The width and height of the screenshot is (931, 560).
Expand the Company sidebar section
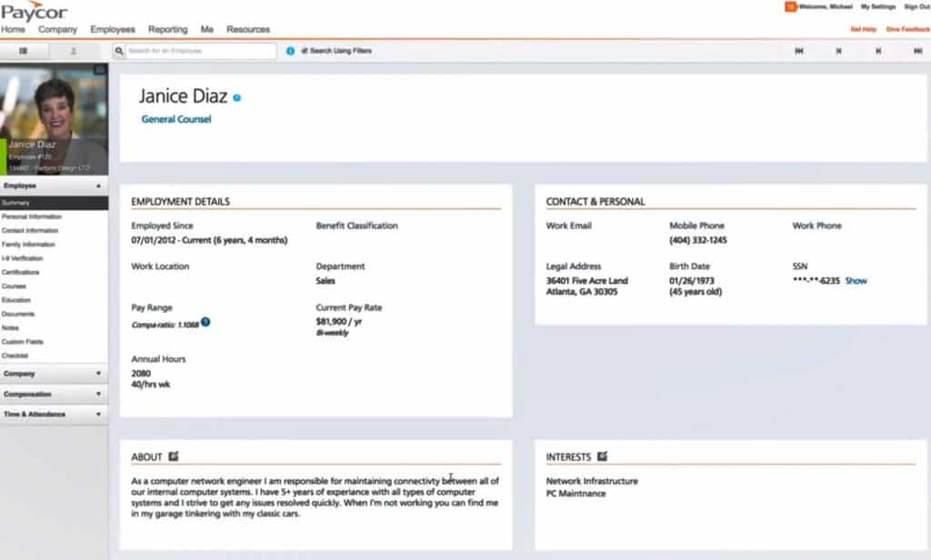coord(50,373)
